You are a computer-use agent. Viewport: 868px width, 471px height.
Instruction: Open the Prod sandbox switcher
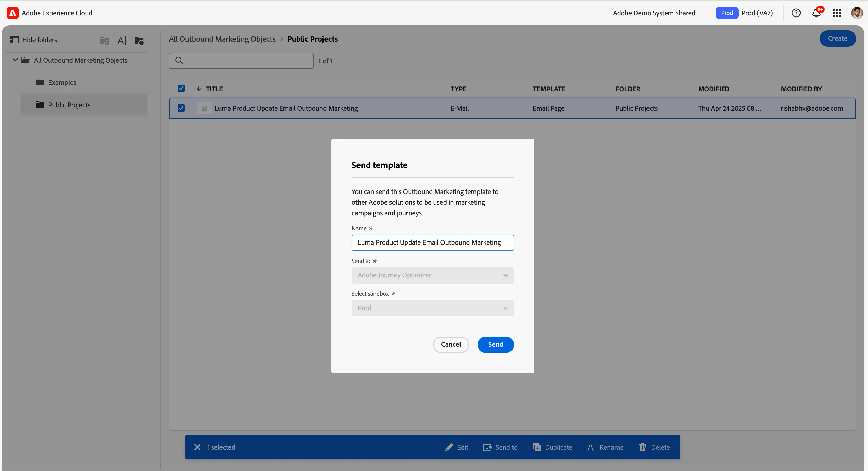tap(744, 13)
